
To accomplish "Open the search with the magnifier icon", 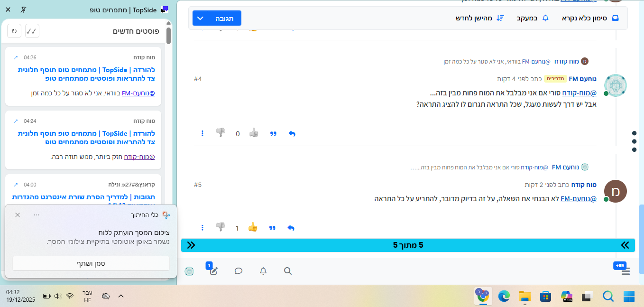I will coord(287,271).
